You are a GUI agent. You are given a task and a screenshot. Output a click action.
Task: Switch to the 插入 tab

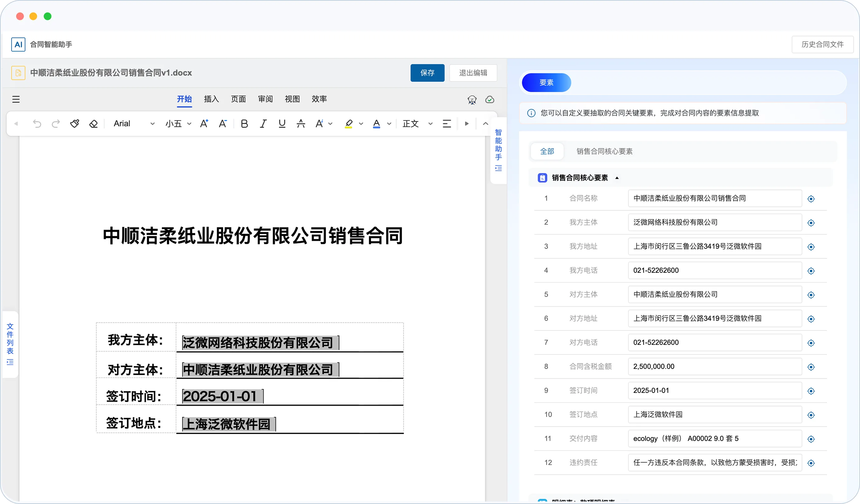(x=211, y=99)
